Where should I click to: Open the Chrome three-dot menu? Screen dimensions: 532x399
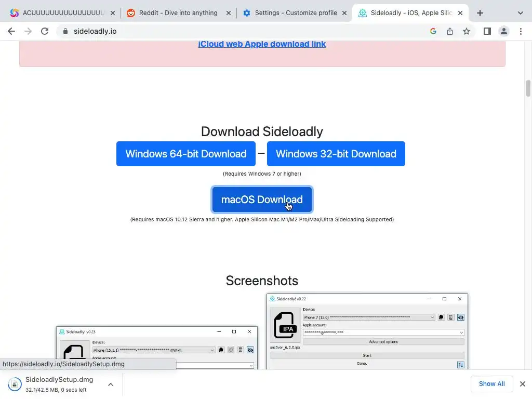521,31
